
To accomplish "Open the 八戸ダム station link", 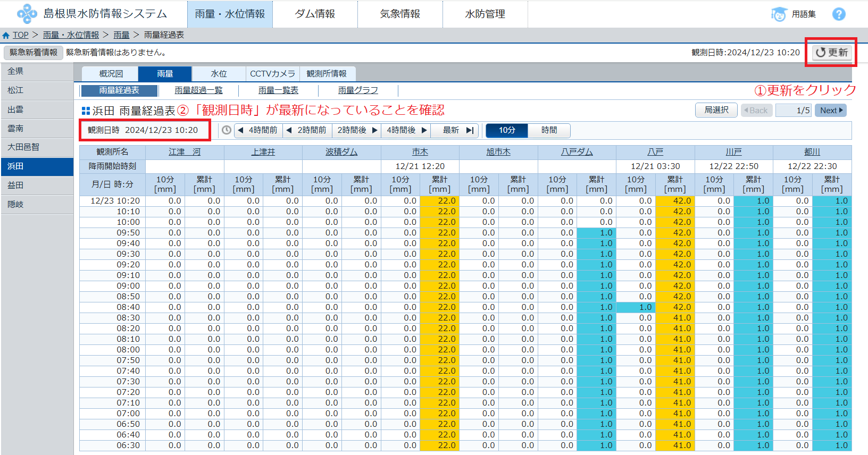I will coord(577,152).
